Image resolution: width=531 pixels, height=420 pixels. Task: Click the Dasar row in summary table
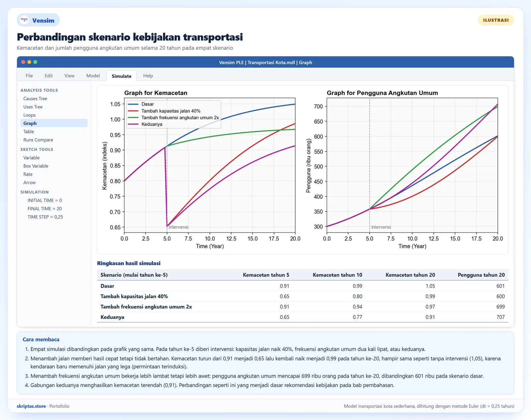pos(302,286)
